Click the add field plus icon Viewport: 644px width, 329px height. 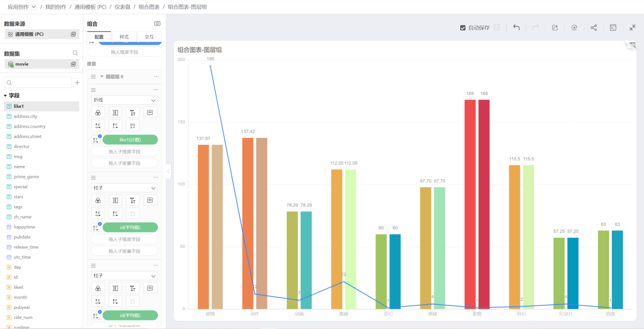point(77,83)
